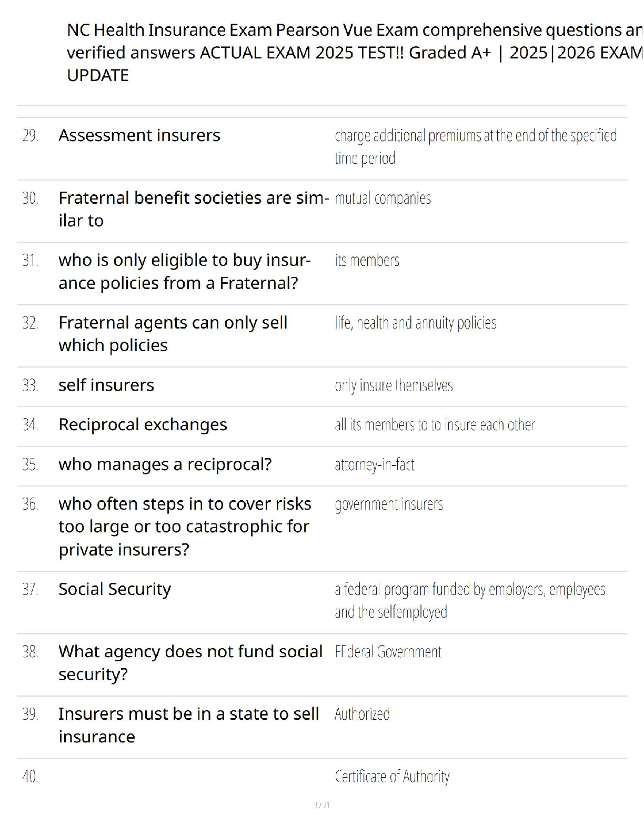This screenshot has height=834, width=644.
Task: Select the term 'Social Security'
Action: tap(115, 589)
